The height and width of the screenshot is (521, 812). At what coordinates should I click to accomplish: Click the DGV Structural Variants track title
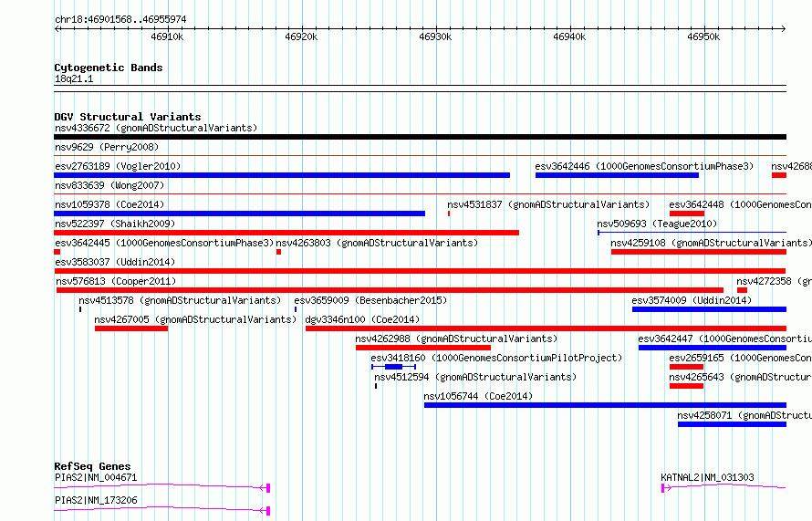pos(128,117)
